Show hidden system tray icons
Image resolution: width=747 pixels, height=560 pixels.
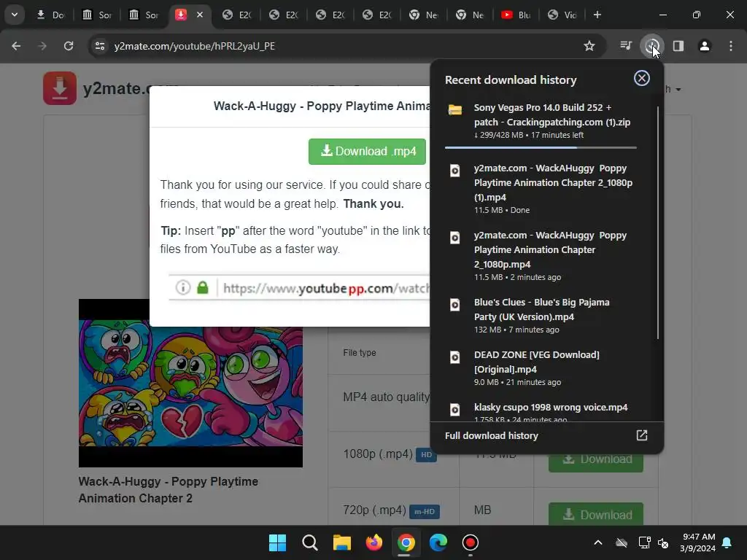pos(598,542)
